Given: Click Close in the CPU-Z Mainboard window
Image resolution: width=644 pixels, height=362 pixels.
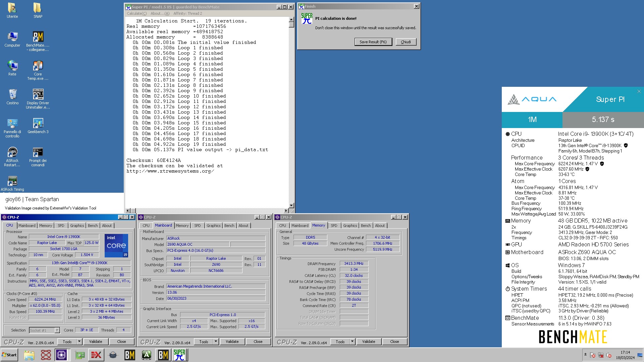Looking at the screenshot, I should click(258, 342).
